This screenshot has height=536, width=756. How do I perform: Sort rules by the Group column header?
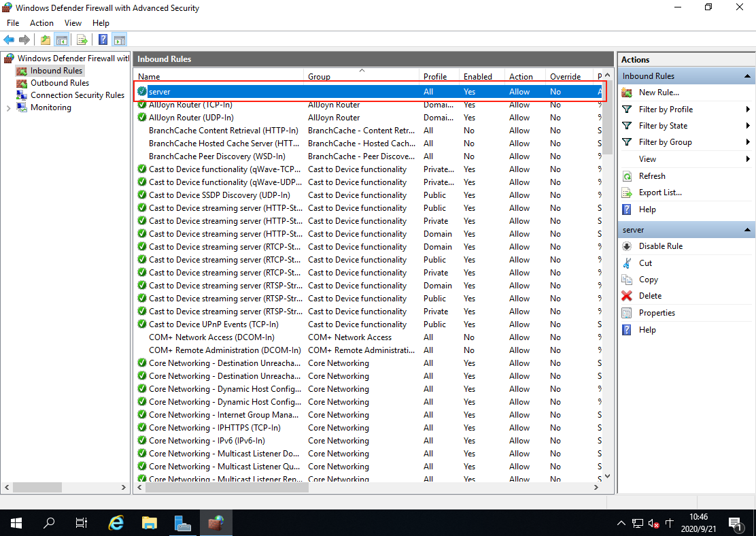[362, 76]
